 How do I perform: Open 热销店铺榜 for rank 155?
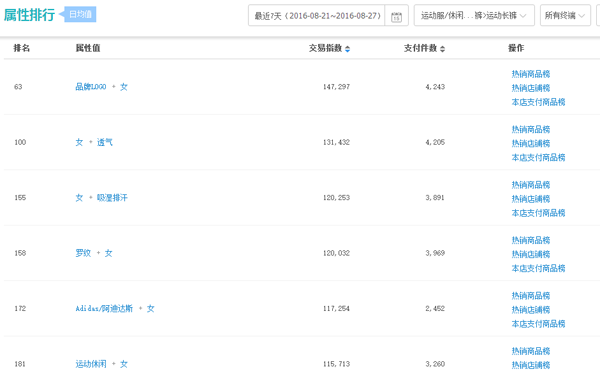point(531,199)
